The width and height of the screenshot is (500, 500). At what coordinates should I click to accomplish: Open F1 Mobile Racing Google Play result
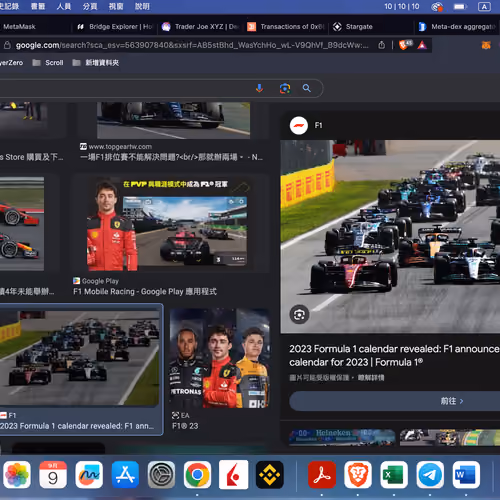pos(145,292)
